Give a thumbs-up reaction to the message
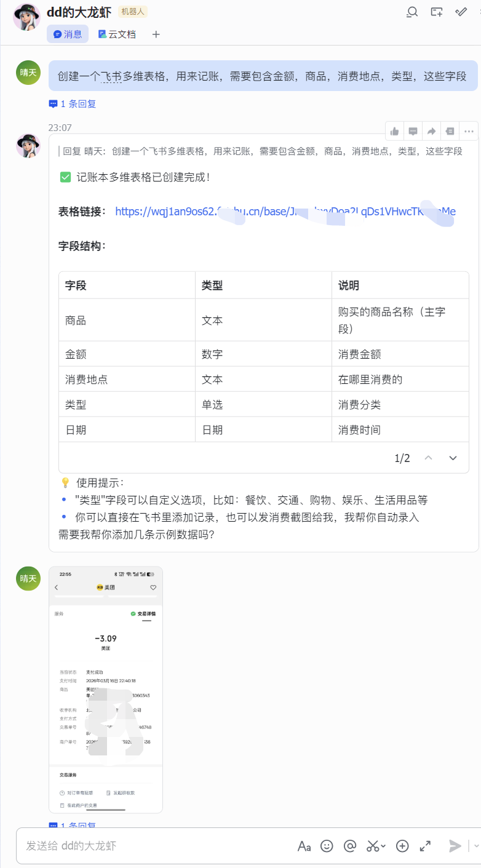 (395, 131)
